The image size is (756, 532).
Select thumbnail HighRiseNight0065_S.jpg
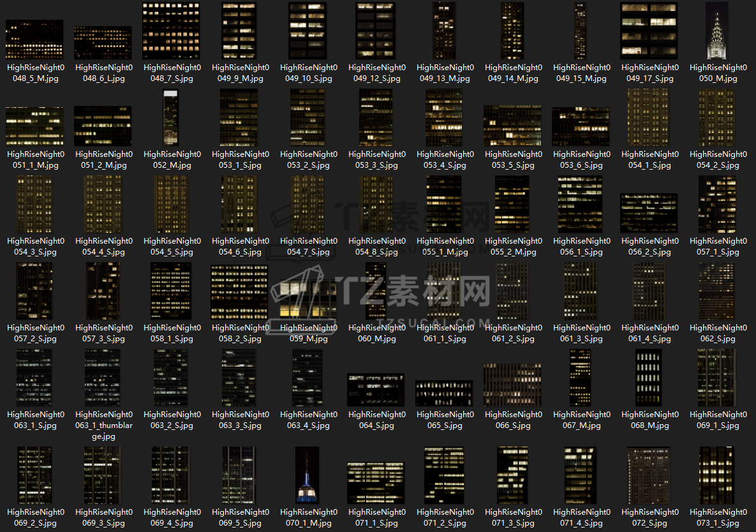click(444, 393)
